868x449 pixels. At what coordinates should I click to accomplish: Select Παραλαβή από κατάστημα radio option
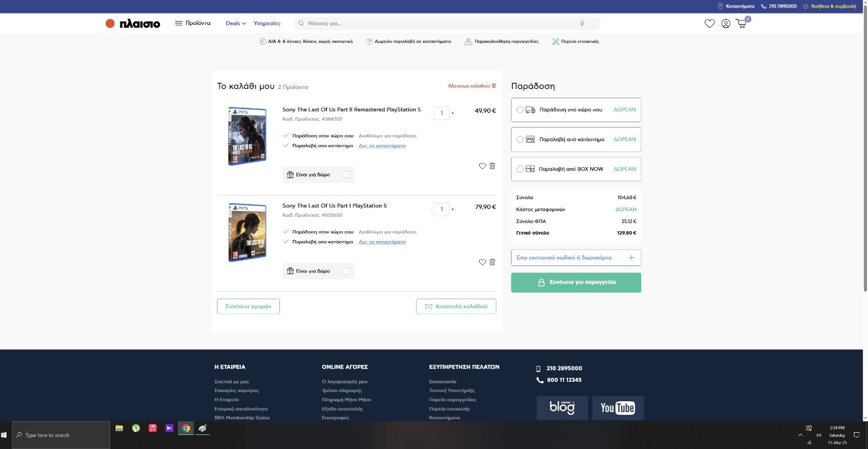pyautogui.click(x=520, y=140)
